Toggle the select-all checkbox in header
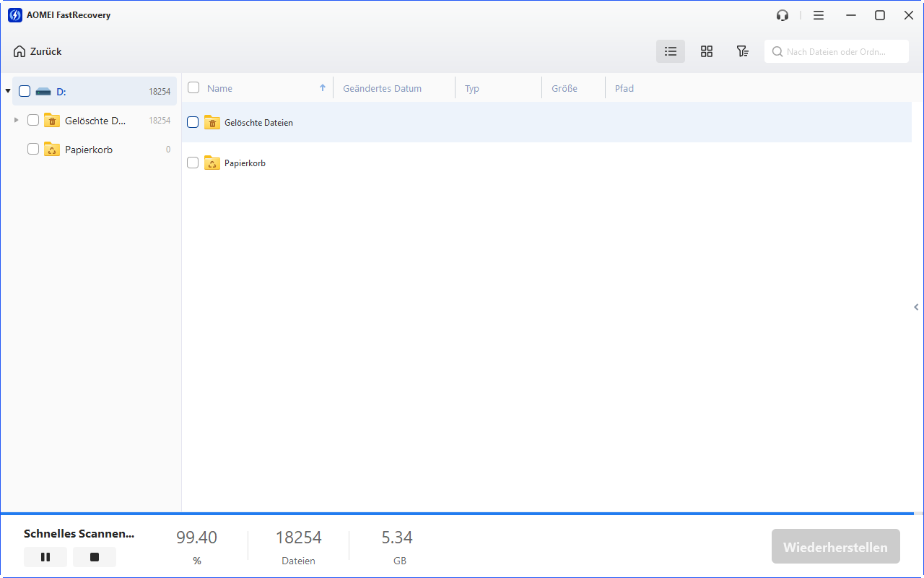Viewport: 924px width, 578px height. point(193,87)
